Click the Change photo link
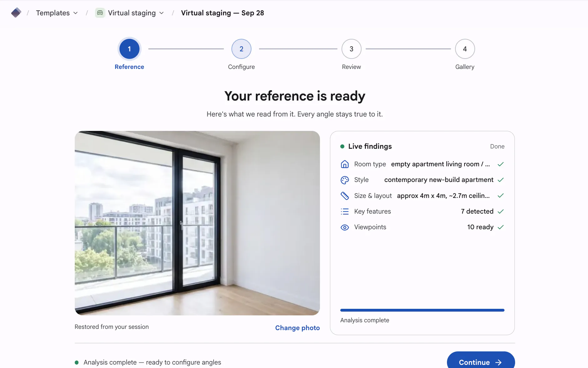Screen dimensions: 588x368 297,328
